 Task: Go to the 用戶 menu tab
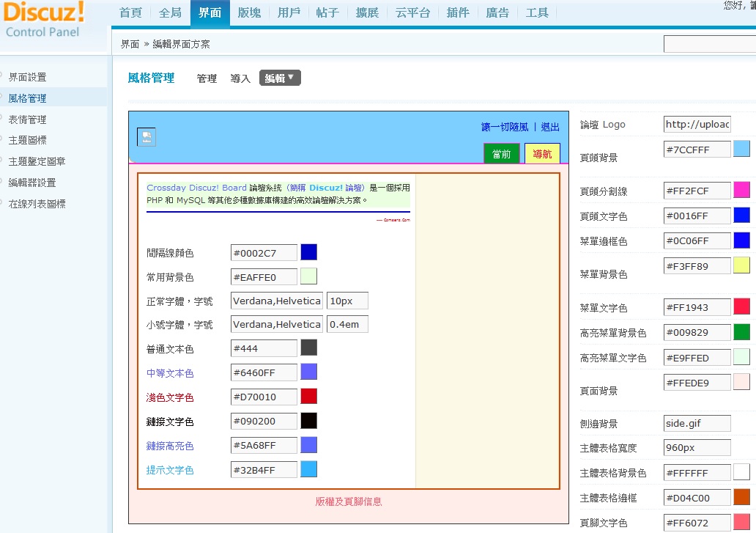[289, 13]
